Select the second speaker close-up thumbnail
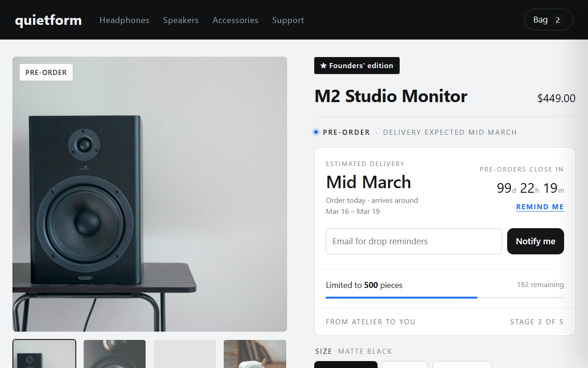Image resolution: width=588 pixels, height=368 pixels. [x=114, y=354]
